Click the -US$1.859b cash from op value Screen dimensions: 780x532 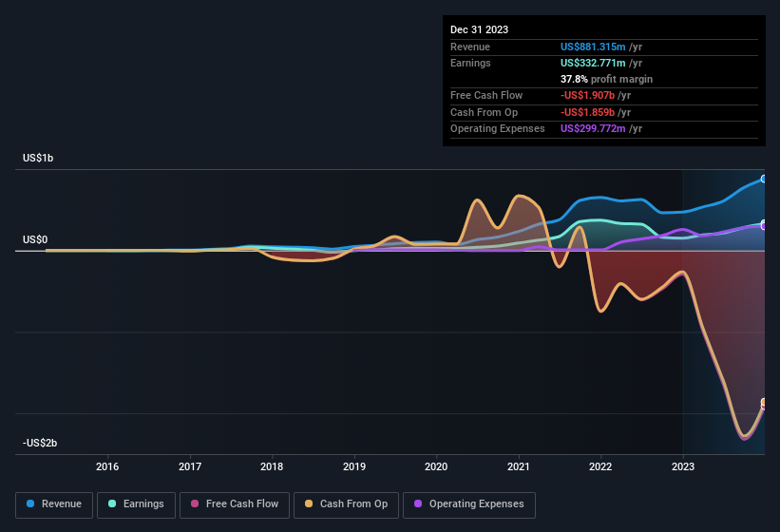587,112
